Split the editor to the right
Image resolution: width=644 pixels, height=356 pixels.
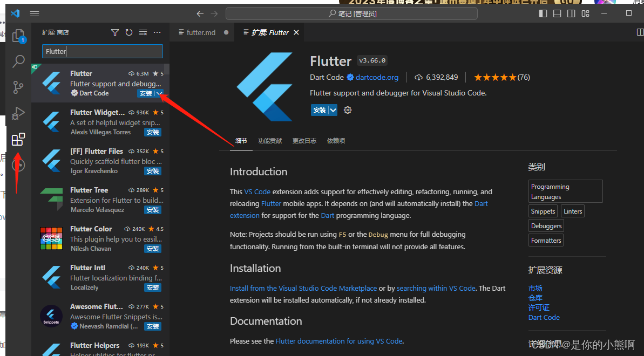point(640,32)
